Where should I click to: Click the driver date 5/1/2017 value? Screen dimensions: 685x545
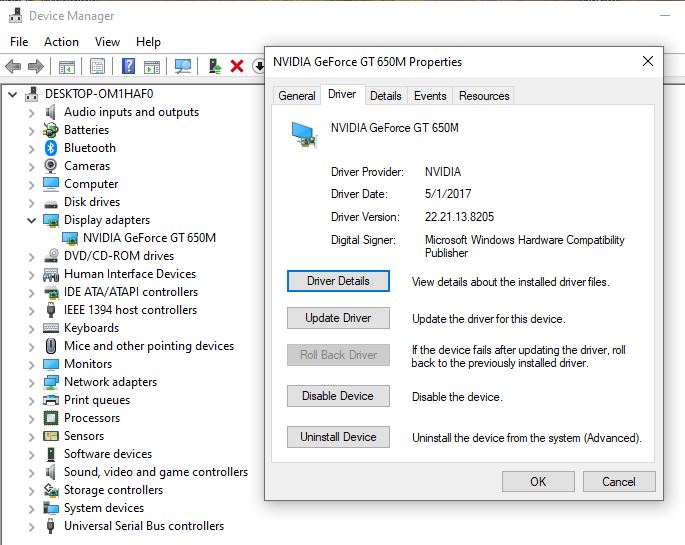click(448, 194)
